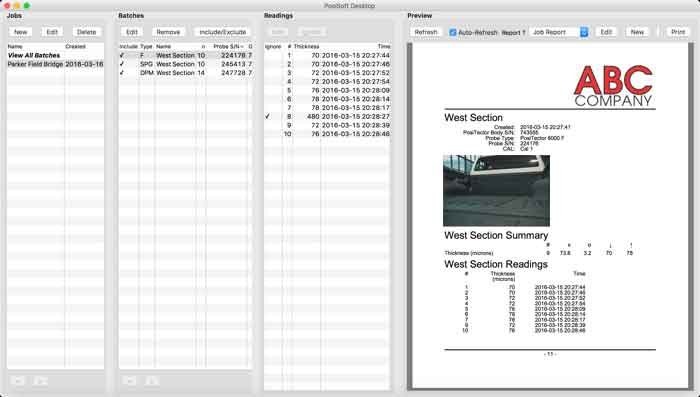Click the West Section Readings heading
The image size is (700, 397).
click(x=496, y=264)
